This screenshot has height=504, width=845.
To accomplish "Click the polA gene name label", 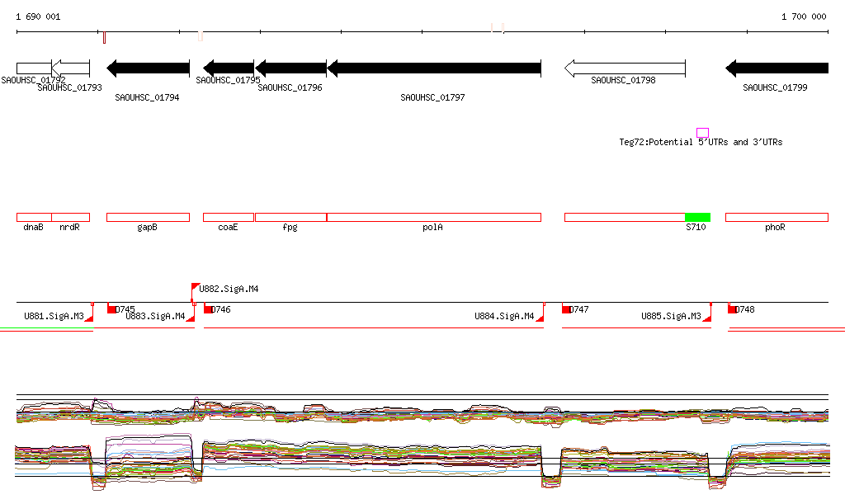I will 432,227.
